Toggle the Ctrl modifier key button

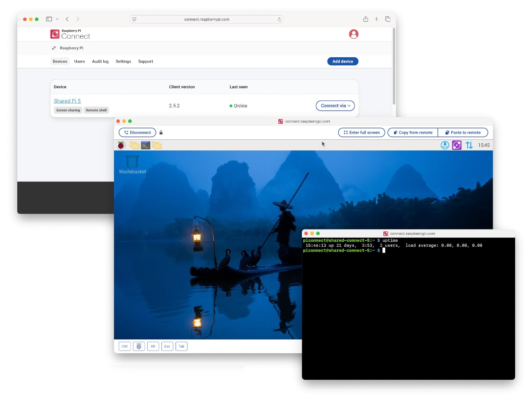[125, 347]
